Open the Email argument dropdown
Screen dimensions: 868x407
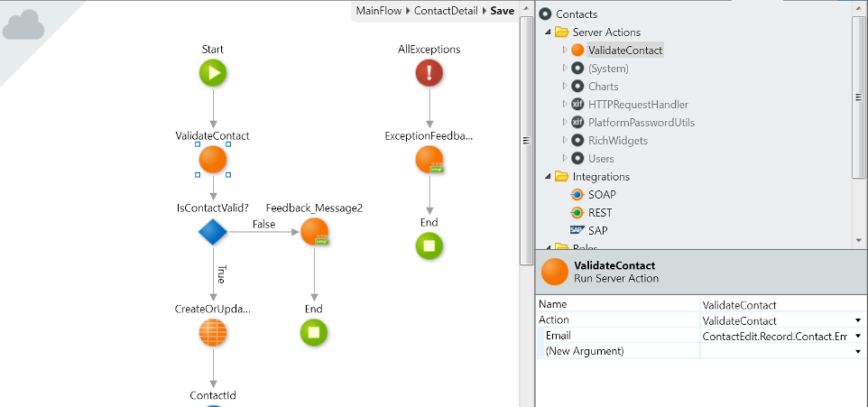855,336
